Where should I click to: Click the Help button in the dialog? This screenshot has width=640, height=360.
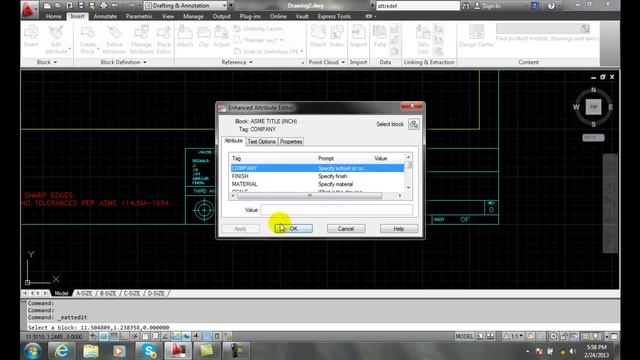click(x=399, y=229)
